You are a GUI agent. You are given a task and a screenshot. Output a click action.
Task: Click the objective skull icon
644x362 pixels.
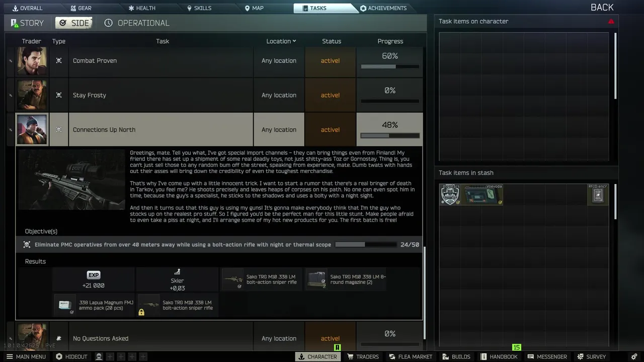pyautogui.click(x=27, y=245)
